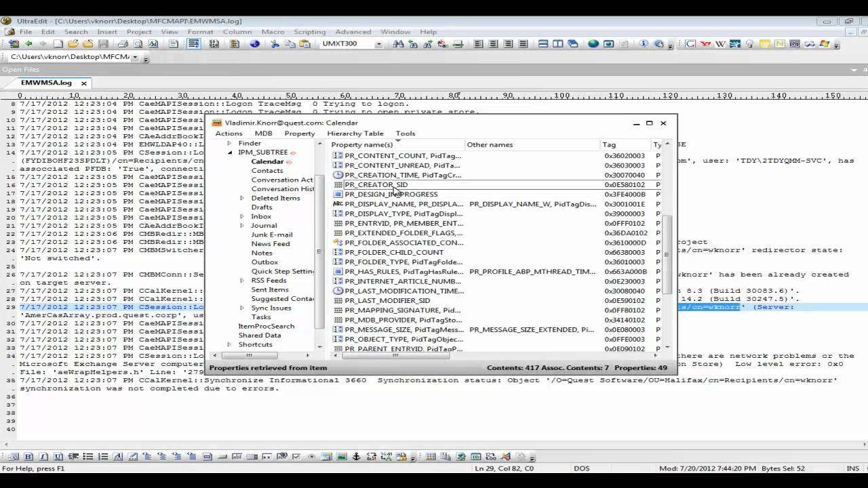Open the Actions menu in MFCMAPI window
The width and height of the screenshot is (868, 488).
tap(229, 134)
